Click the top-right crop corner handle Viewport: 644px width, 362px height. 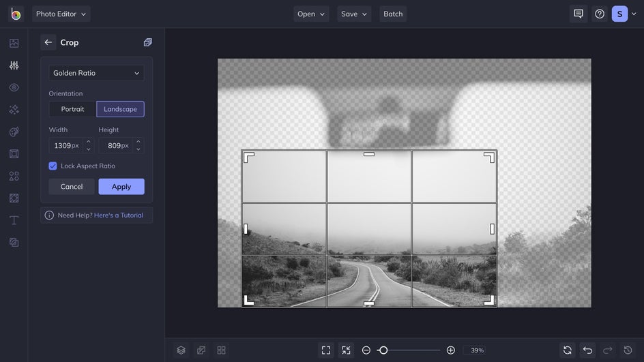[x=489, y=157]
